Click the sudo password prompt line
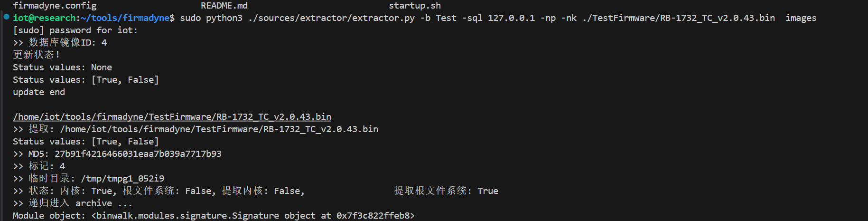This screenshot has height=221, width=868. [75, 30]
